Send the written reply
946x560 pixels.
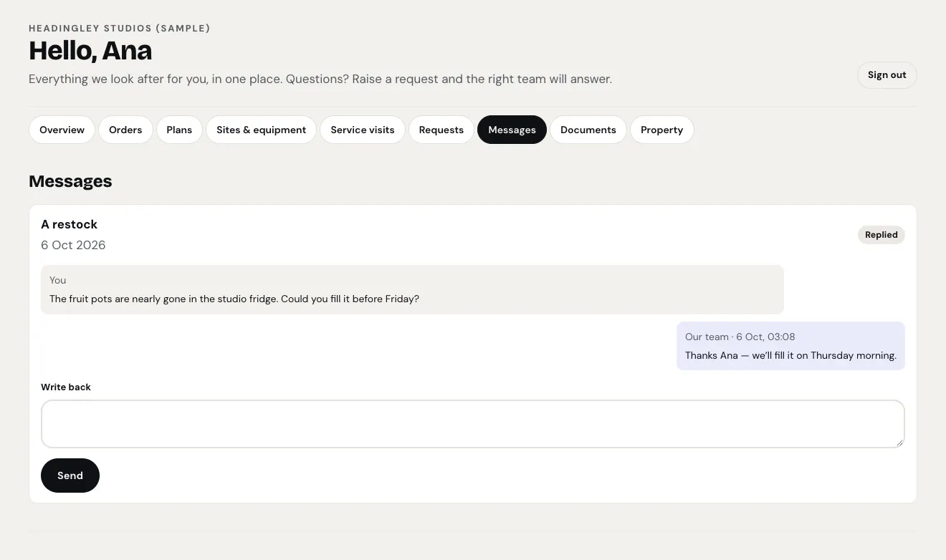(70, 475)
